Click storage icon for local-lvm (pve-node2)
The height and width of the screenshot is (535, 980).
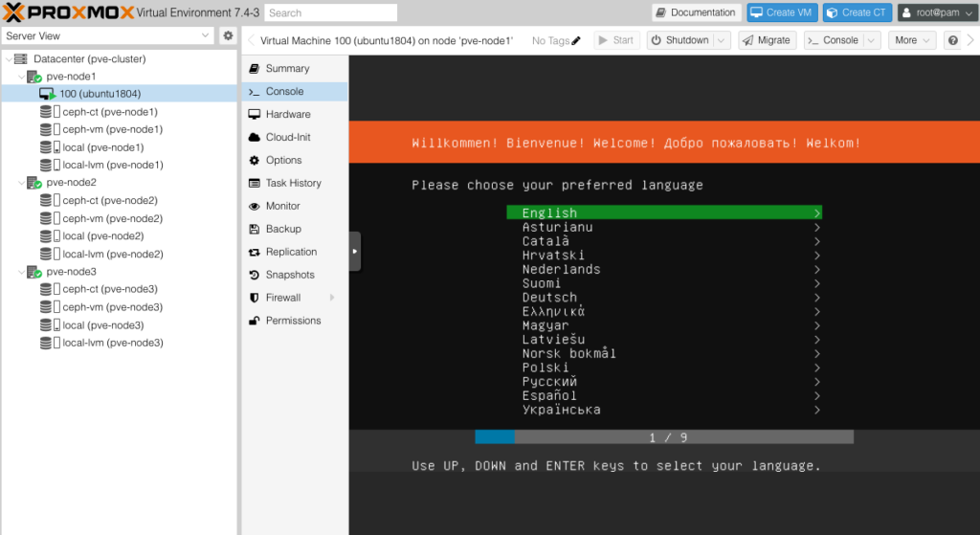(x=50, y=254)
